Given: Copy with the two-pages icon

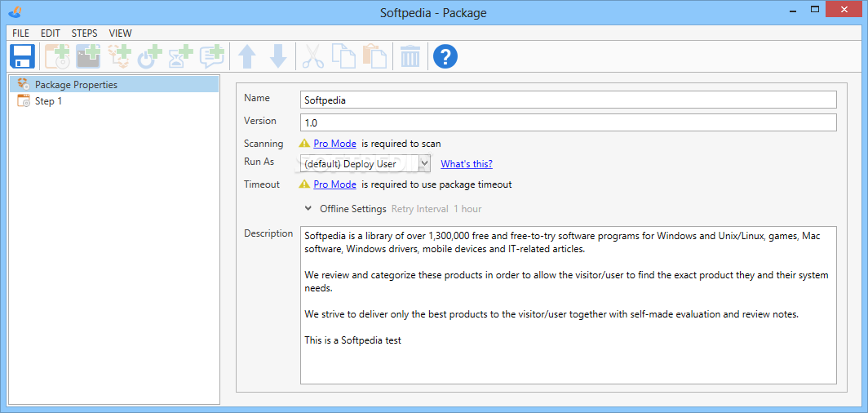Looking at the screenshot, I should tap(343, 56).
